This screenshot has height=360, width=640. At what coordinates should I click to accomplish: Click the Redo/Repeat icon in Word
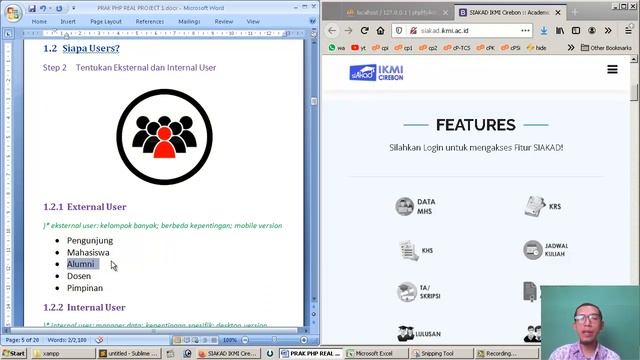click(59, 8)
